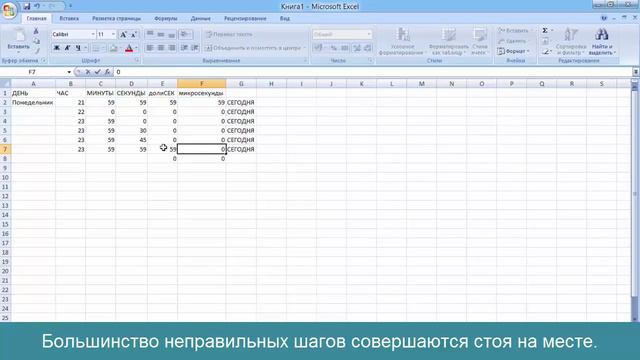This screenshot has height=360, width=640.
Task: Align text to top of cell
Action: [150, 34]
